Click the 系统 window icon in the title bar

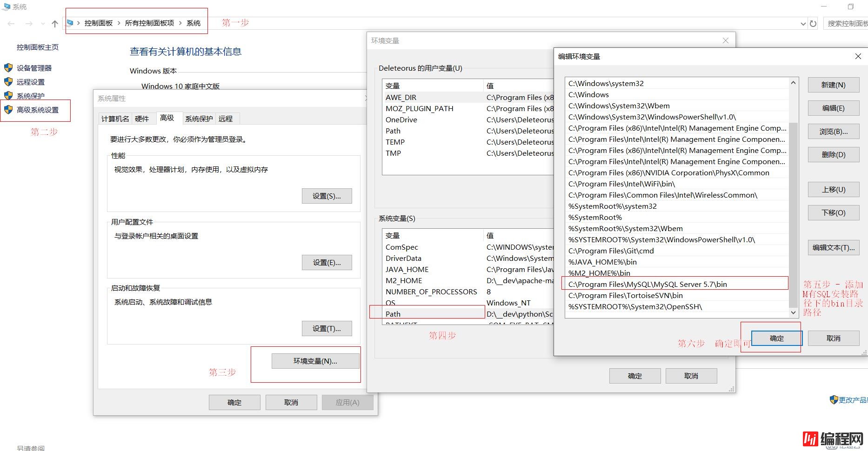click(7, 7)
